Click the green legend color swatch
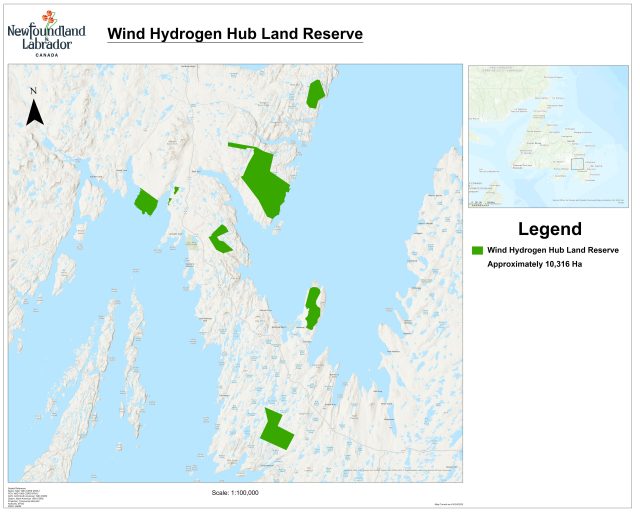Viewport: 640px width, 512px height. 477,250
